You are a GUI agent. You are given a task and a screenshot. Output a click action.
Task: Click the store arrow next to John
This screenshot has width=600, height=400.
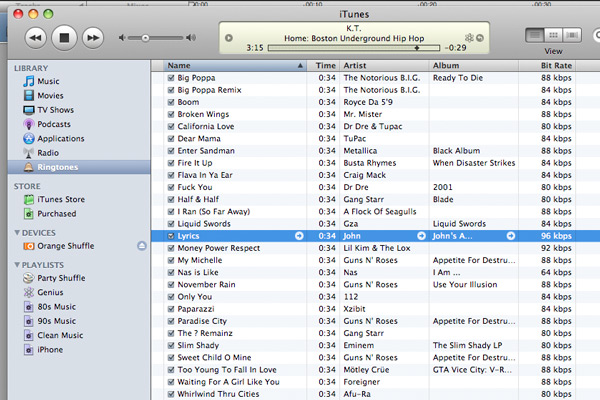(x=421, y=236)
